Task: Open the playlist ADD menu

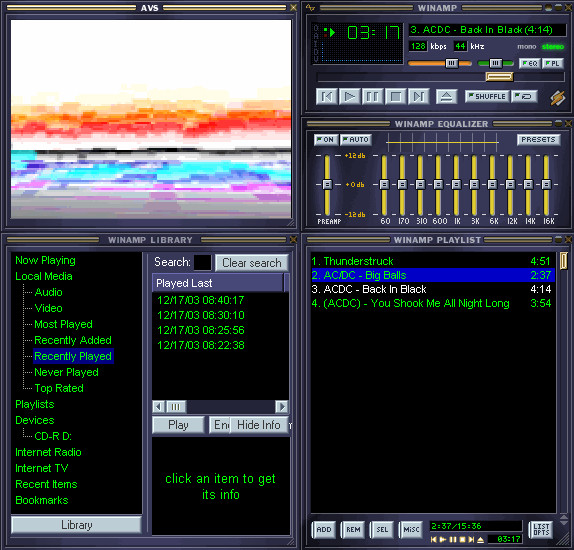Action: 324,529
